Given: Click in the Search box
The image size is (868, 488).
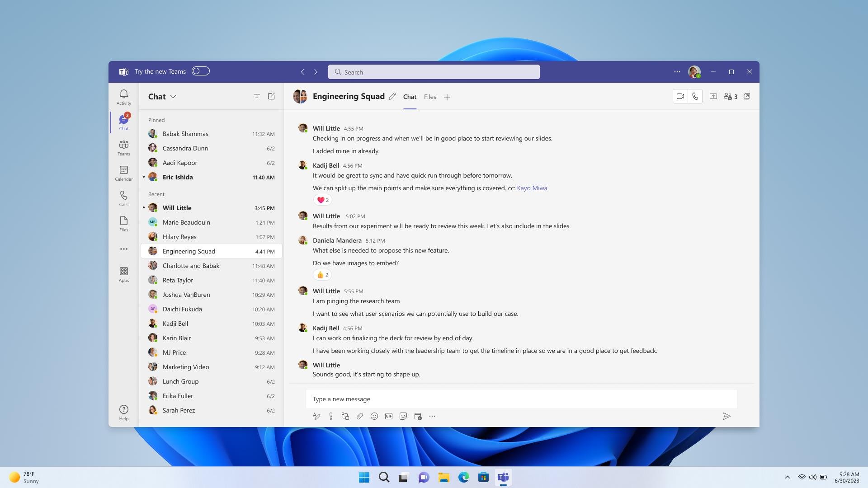Looking at the screenshot, I should point(434,72).
